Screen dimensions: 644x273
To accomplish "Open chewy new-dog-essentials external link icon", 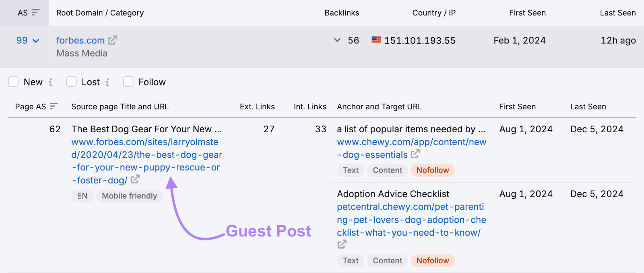I will tap(415, 154).
